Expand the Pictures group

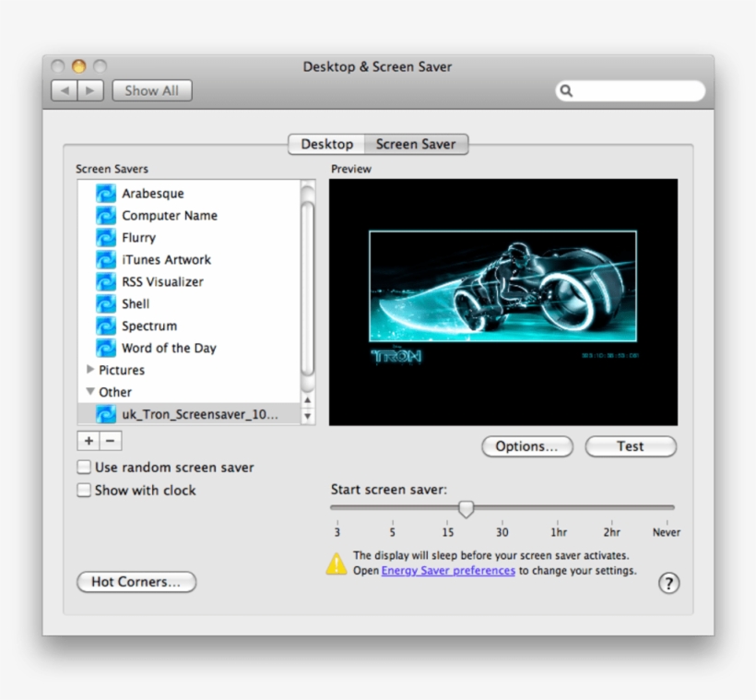[x=90, y=370]
